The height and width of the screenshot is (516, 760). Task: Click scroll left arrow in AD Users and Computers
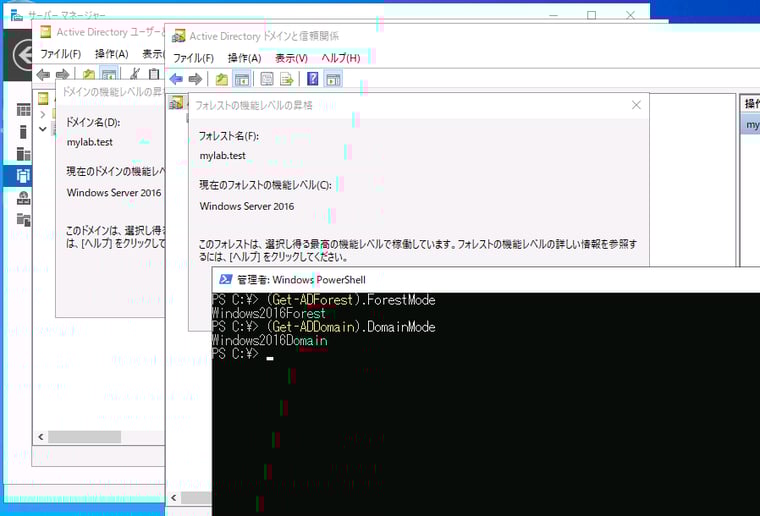click(41, 437)
